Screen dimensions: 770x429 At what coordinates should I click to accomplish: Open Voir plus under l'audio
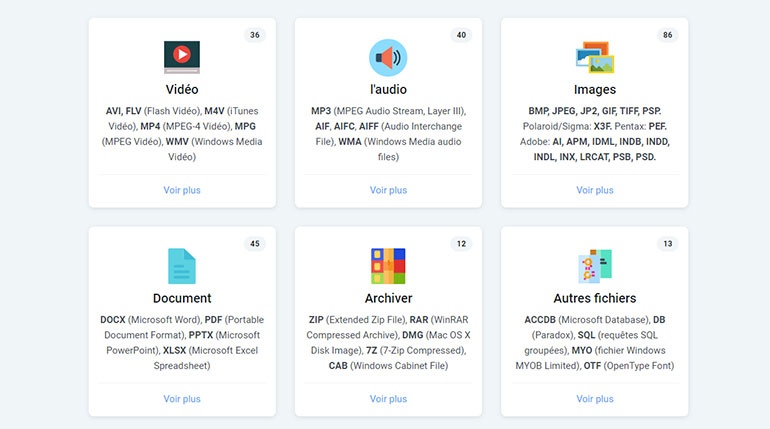pyautogui.click(x=388, y=190)
